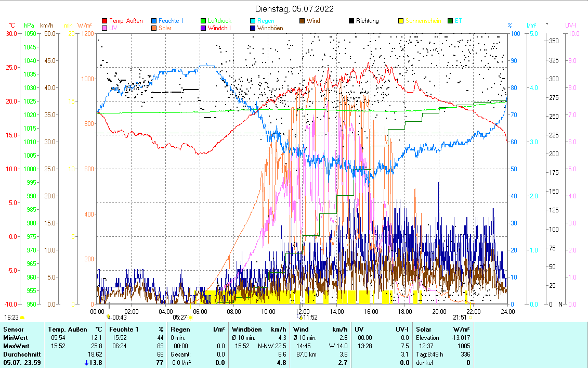588x368 pixels.
Task: Click the dark blue Windböen legend square
Action: point(253,28)
